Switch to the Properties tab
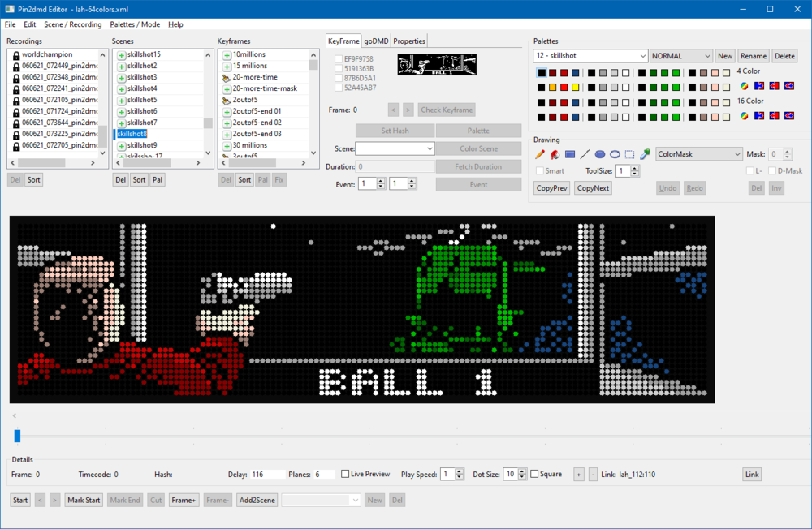 (409, 41)
